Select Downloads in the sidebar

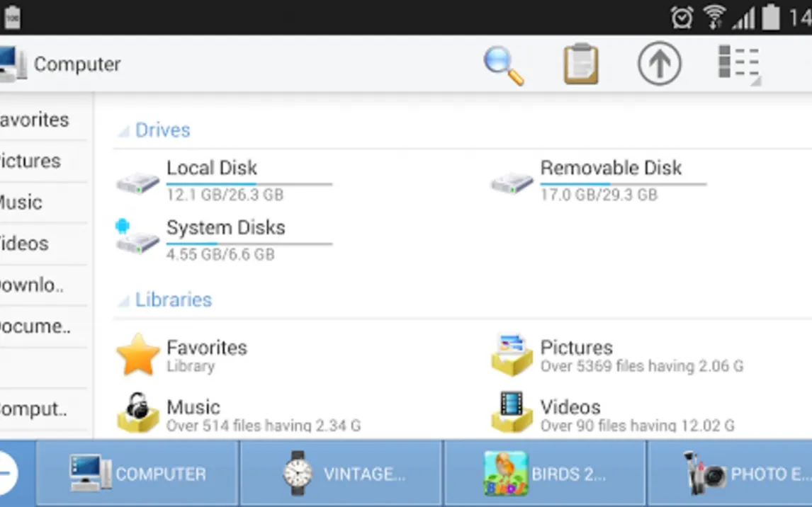click(x=32, y=285)
